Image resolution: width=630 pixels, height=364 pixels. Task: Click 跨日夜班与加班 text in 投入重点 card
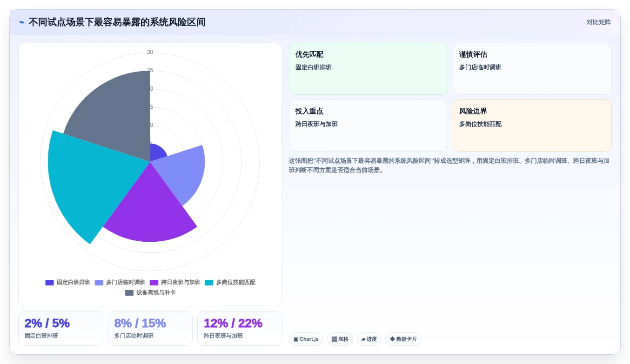pyautogui.click(x=316, y=124)
